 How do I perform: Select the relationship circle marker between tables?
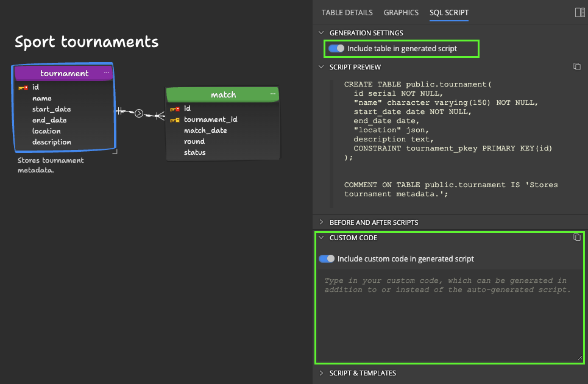point(139,113)
